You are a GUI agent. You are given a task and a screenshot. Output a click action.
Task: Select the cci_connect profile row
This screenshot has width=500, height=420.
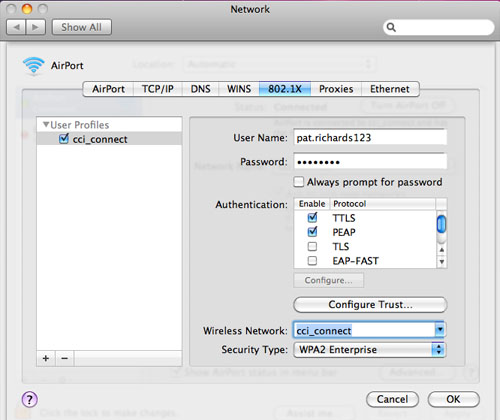tap(109, 139)
